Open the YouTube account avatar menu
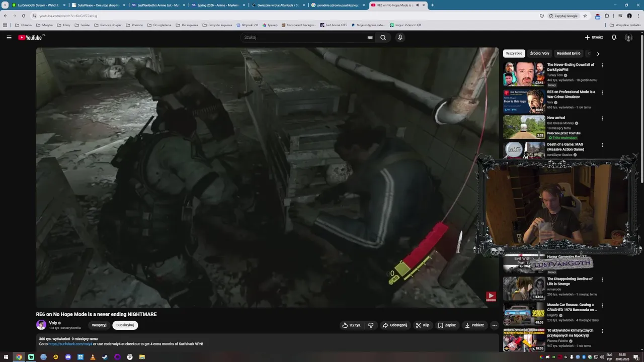Screen dimensions: 644x362 point(628,37)
